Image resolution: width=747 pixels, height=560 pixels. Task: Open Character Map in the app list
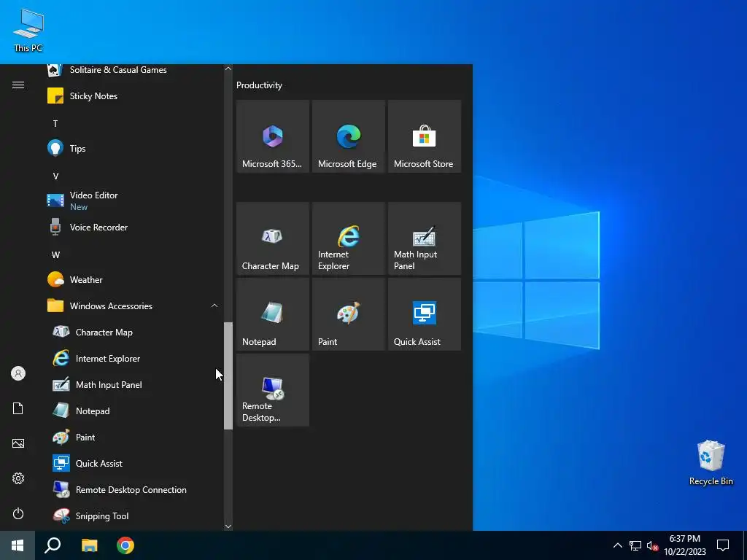(x=133, y=332)
